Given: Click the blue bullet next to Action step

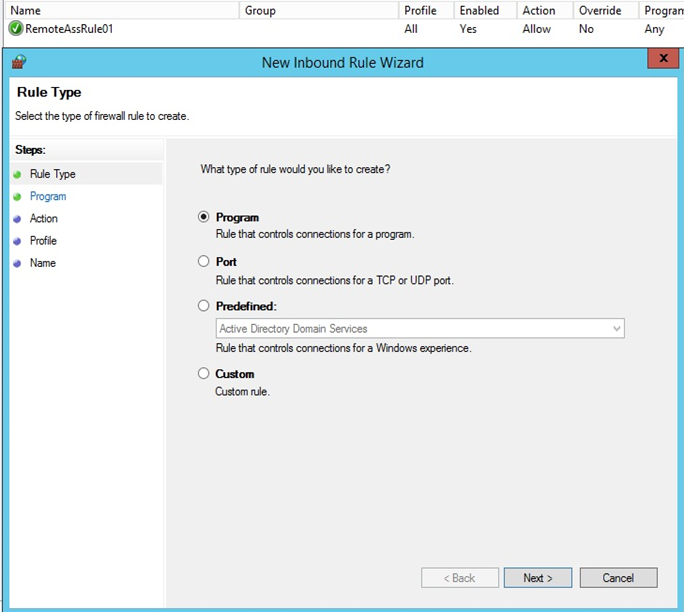Looking at the screenshot, I should pos(18,219).
